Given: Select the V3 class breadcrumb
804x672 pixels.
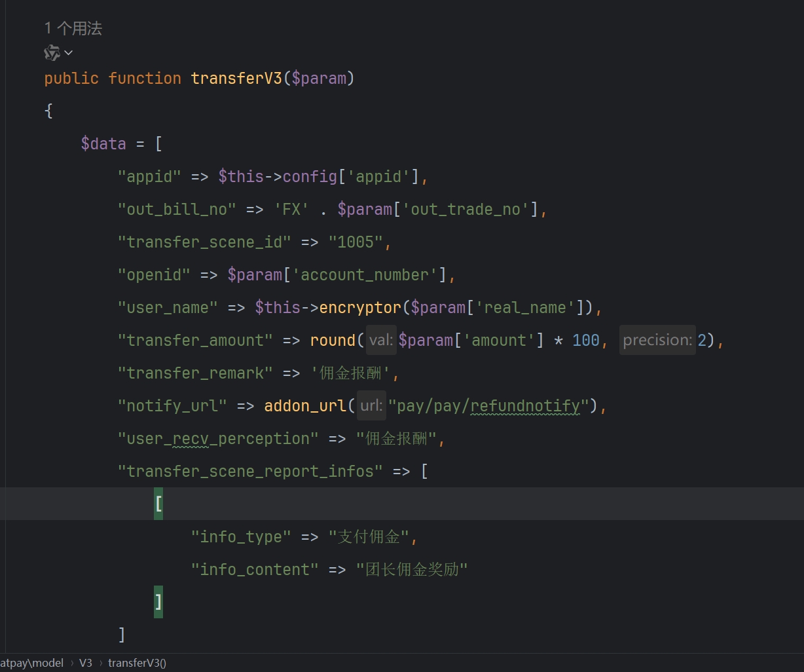Looking at the screenshot, I should [86, 663].
